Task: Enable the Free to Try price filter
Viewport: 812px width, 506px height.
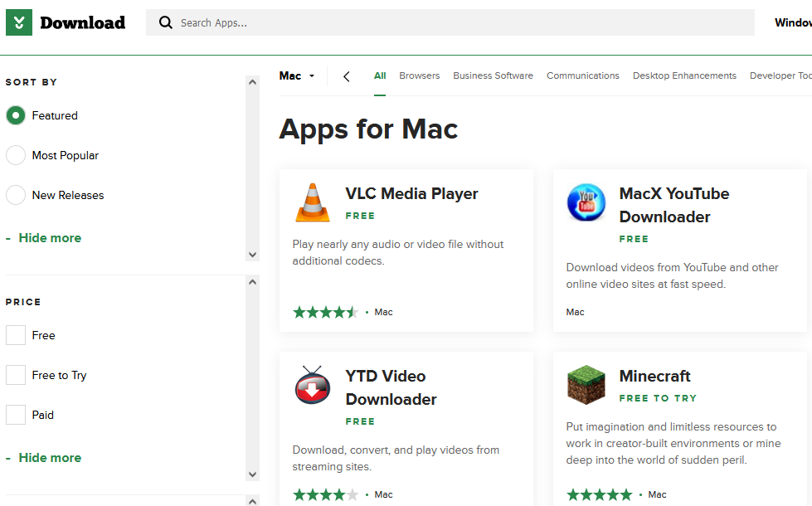Action: (16, 375)
